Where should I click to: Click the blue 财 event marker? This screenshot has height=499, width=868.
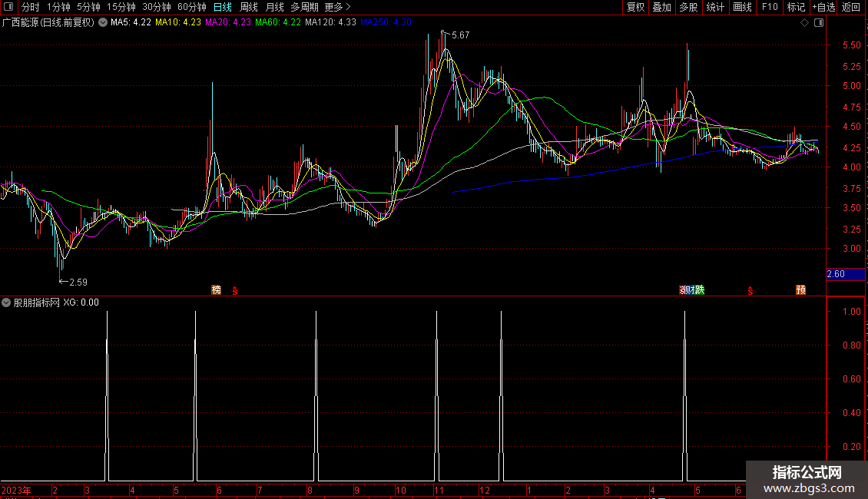[691, 290]
